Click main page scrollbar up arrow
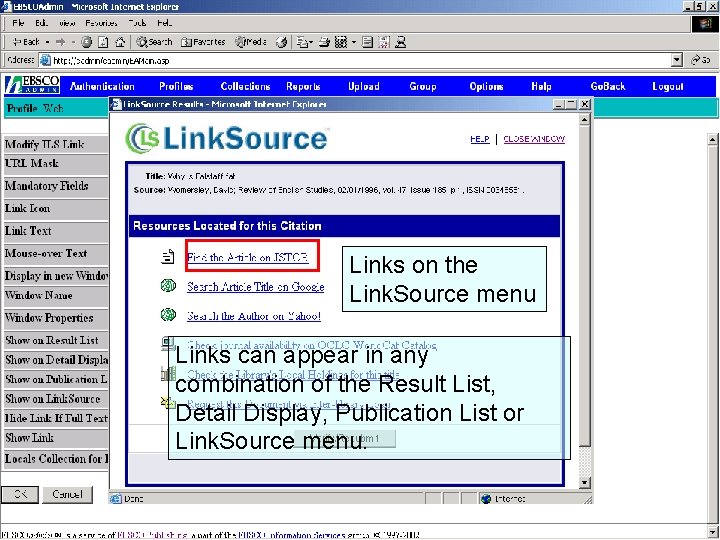The width and height of the screenshot is (720, 540). 712,139
